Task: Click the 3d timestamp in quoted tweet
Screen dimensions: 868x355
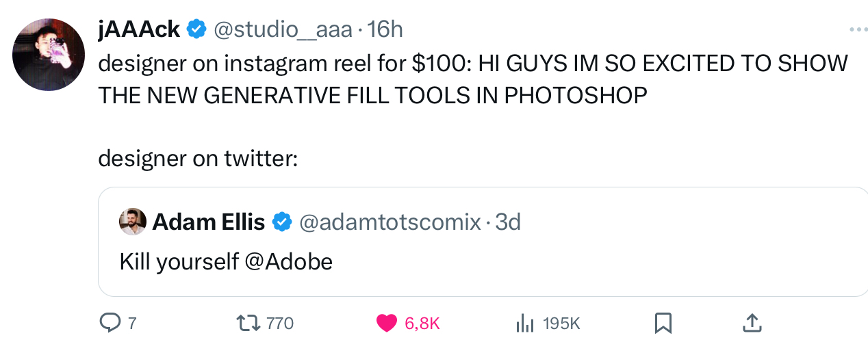Action: tap(508, 222)
